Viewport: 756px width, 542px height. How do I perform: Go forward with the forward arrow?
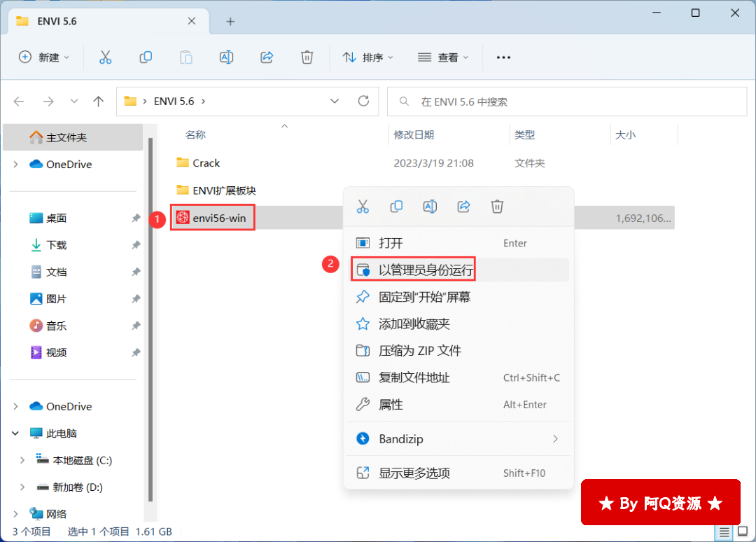[48, 102]
